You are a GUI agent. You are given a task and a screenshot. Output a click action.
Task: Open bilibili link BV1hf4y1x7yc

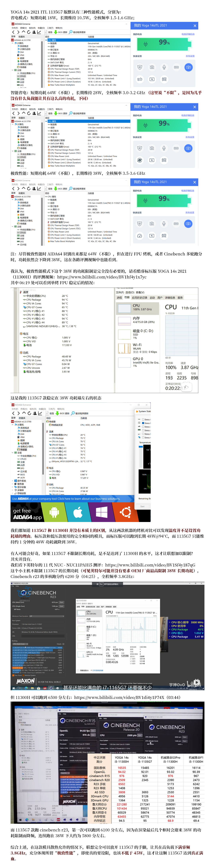(102, 277)
